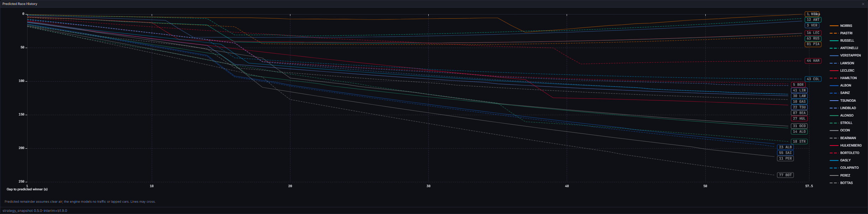Click the clear-air assumption footnote text
Image resolution: width=868 pixels, height=214 pixels.
[80, 202]
